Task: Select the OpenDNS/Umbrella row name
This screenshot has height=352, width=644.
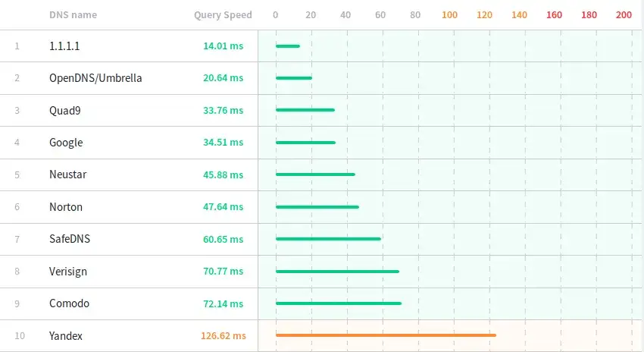Action: pyautogui.click(x=95, y=78)
